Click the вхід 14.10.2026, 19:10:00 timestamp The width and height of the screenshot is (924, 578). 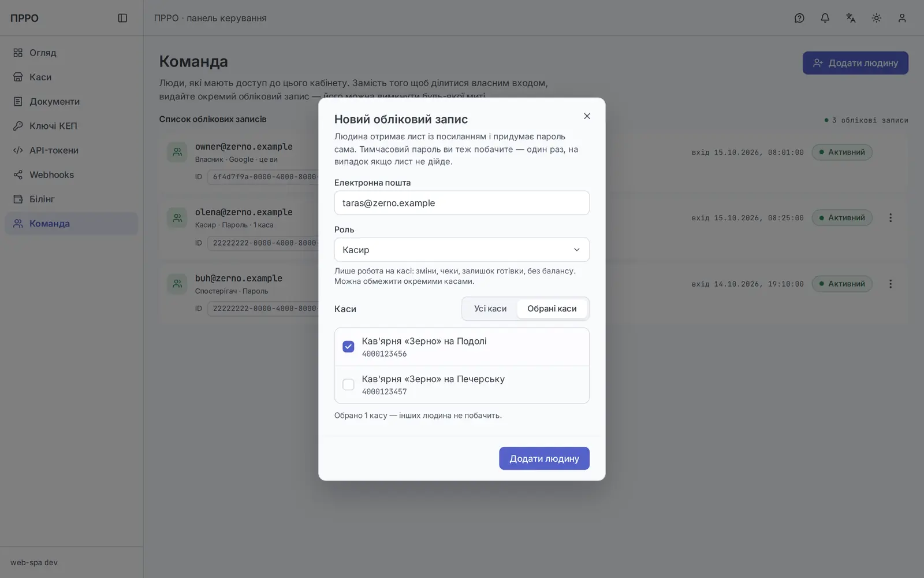pos(748,284)
